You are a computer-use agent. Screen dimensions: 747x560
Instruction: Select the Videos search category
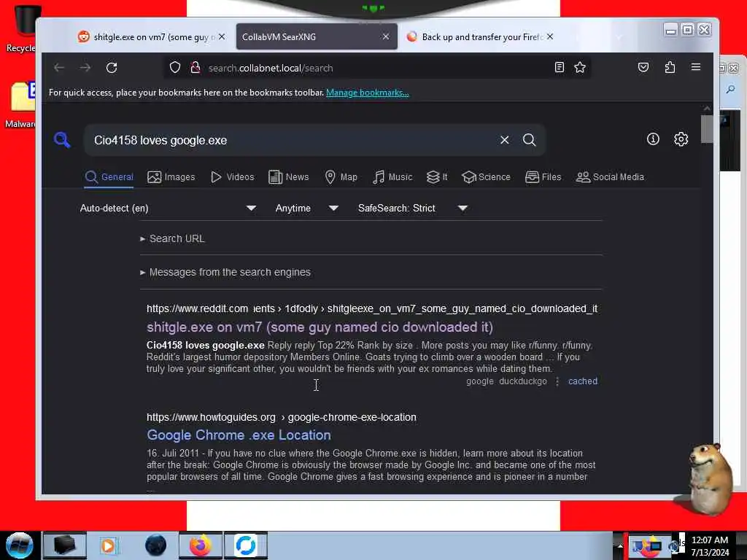233,177
